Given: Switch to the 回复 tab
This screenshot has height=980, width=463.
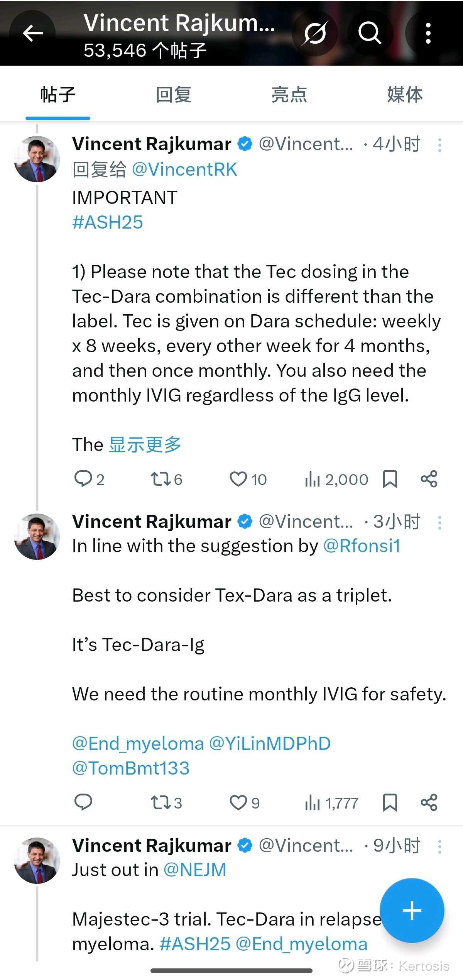Looking at the screenshot, I should point(174,95).
